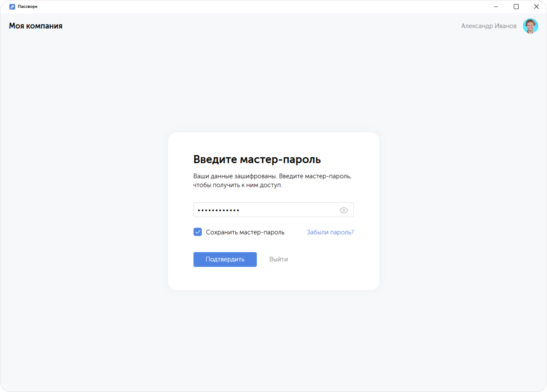Click the чтобы получить к ним доступ line
The height and width of the screenshot is (392, 547).
(x=237, y=185)
